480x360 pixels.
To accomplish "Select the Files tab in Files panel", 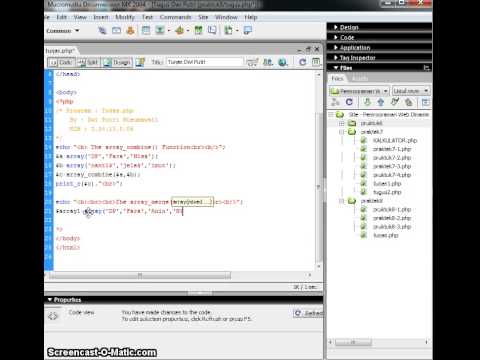I will point(337,78).
